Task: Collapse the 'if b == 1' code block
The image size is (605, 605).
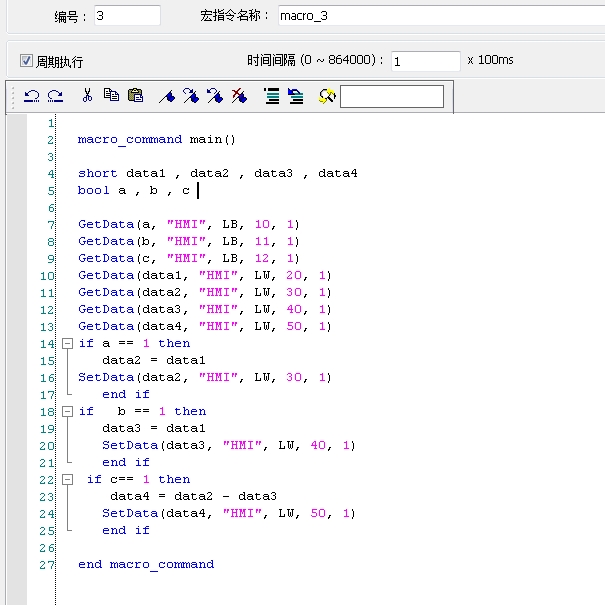Action: (66, 411)
